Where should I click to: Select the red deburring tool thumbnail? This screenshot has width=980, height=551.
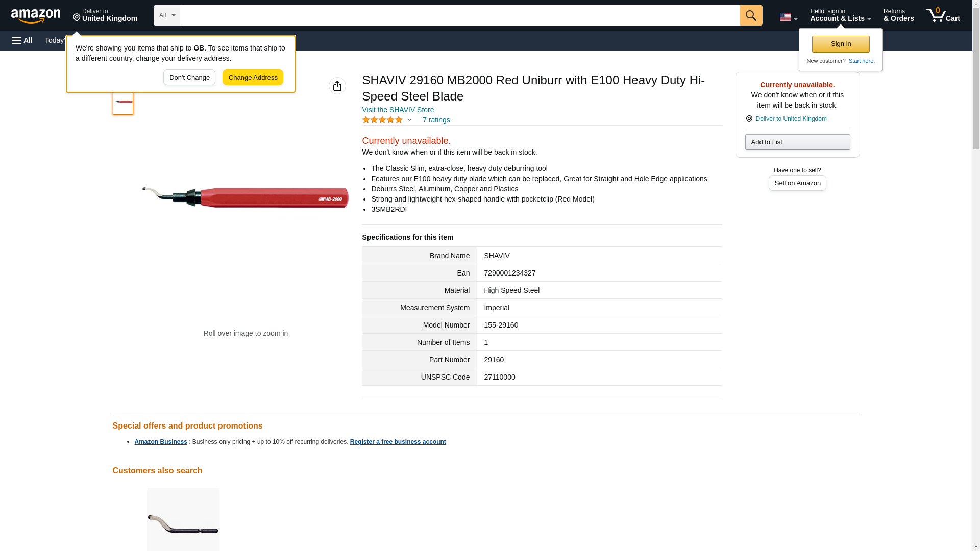point(123,103)
